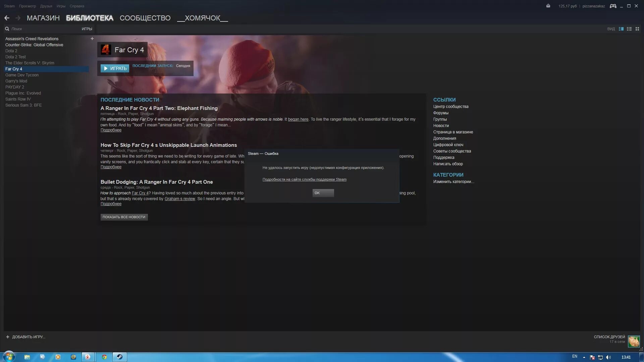644x362 pixels.
Task: Open Elephant Fishing news headline
Action: point(159,108)
